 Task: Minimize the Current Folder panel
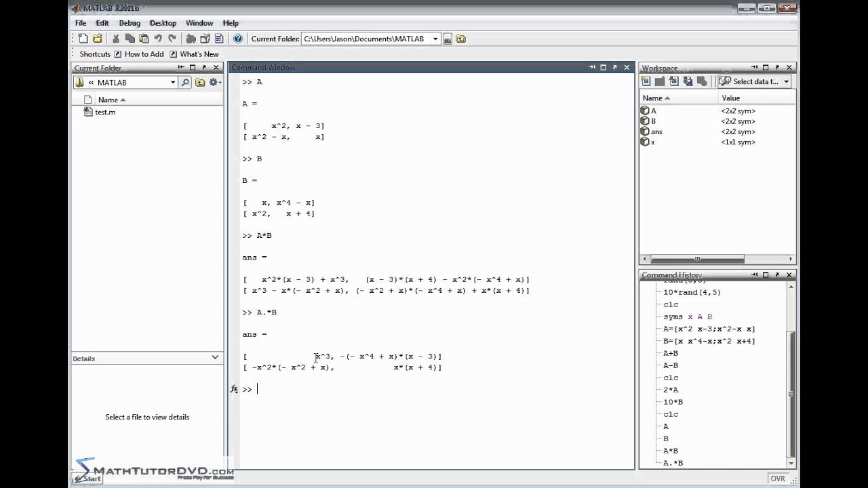click(181, 67)
